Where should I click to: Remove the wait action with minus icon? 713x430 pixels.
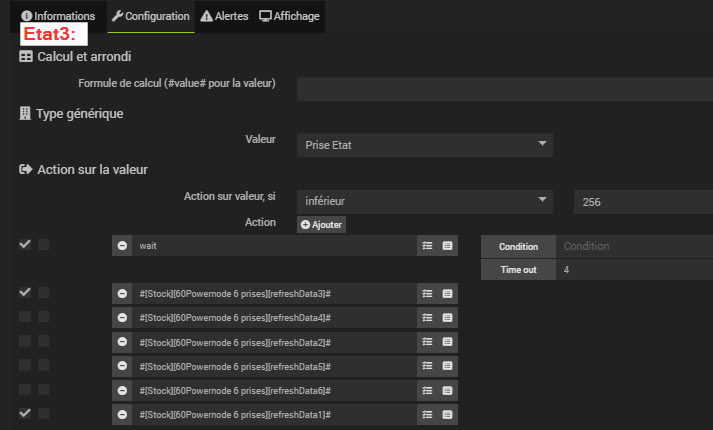(122, 245)
